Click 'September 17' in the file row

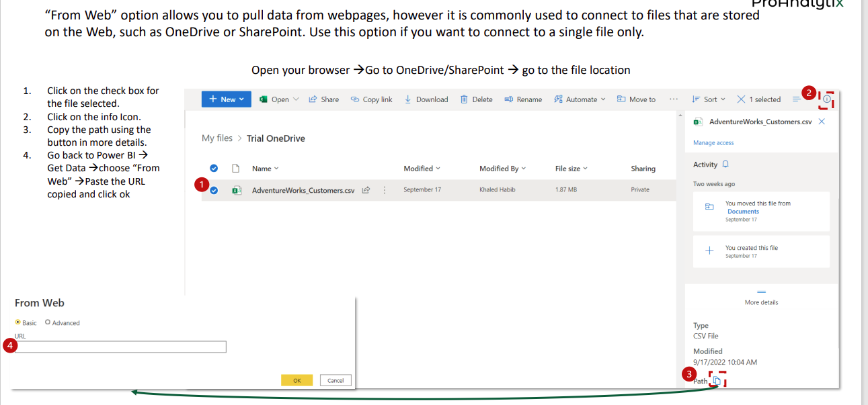click(x=422, y=190)
